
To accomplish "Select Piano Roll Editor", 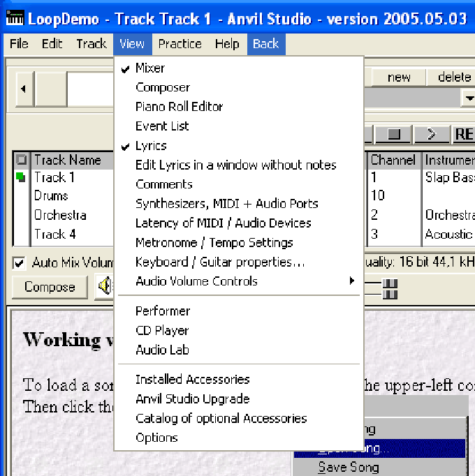I will 239,107.
